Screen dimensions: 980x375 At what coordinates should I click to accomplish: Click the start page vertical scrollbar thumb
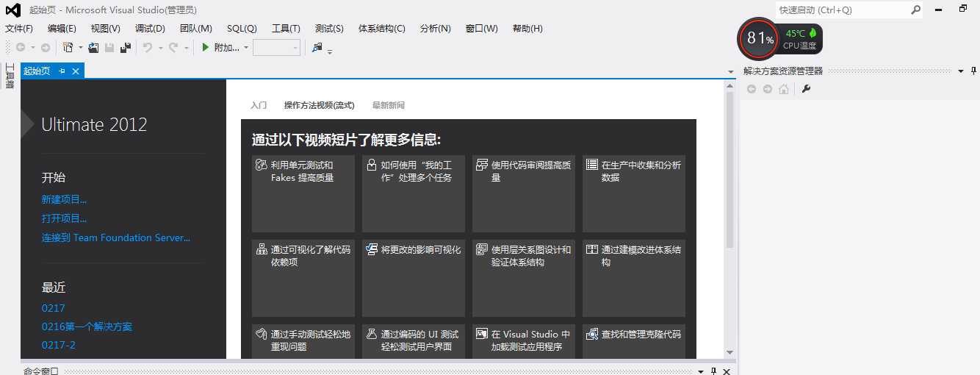729,170
